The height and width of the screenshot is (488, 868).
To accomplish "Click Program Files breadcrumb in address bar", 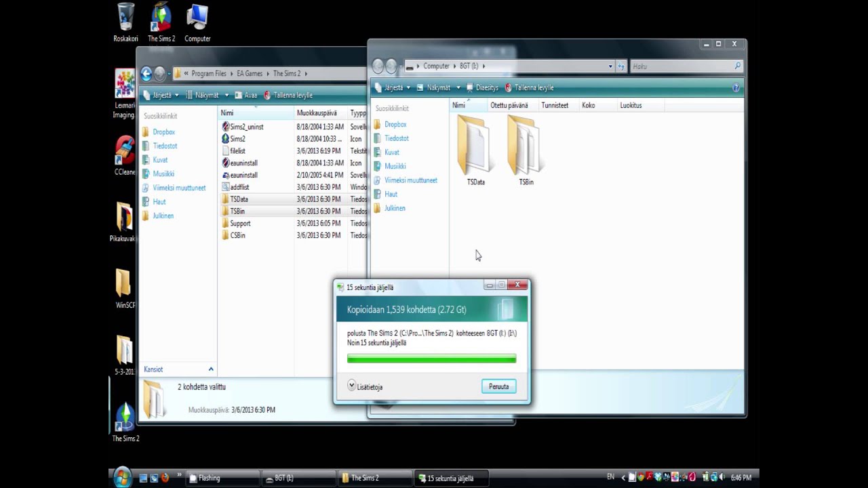I will (x=209, y=73).
